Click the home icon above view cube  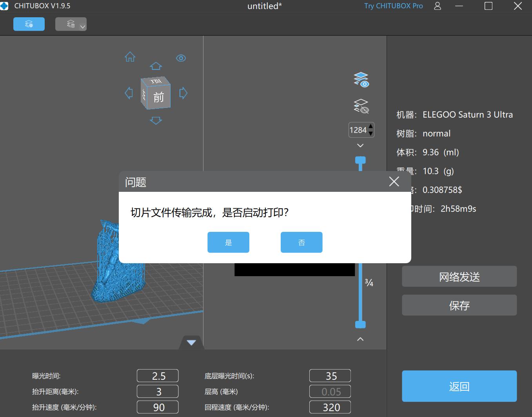129,57
